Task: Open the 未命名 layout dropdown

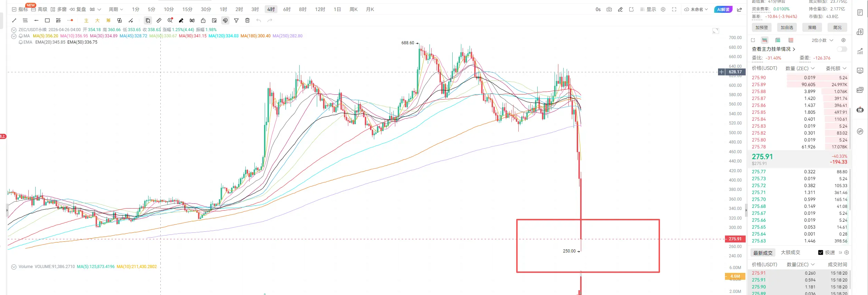Action: click(696, 9)
